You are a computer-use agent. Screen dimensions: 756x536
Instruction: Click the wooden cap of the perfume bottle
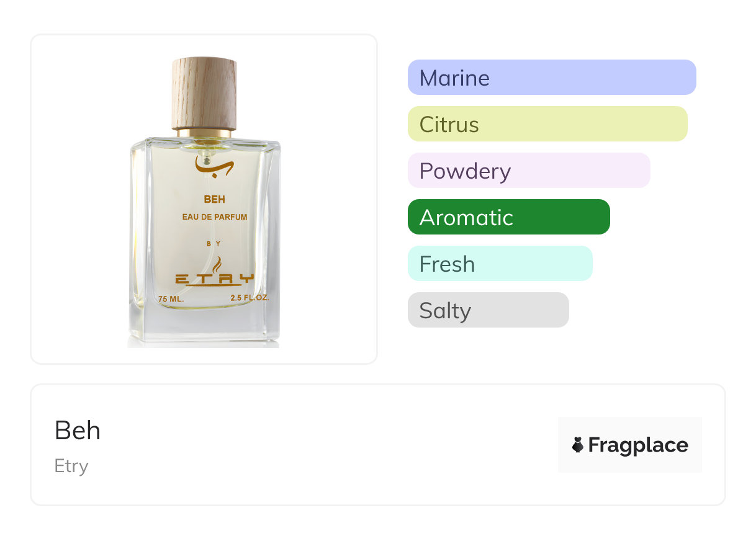pos(204,93)
